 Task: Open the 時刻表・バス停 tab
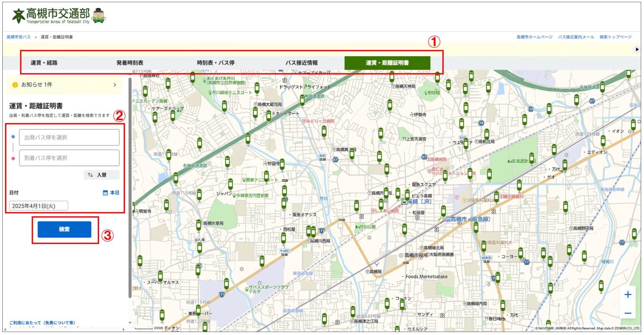[x=216, y=63]
